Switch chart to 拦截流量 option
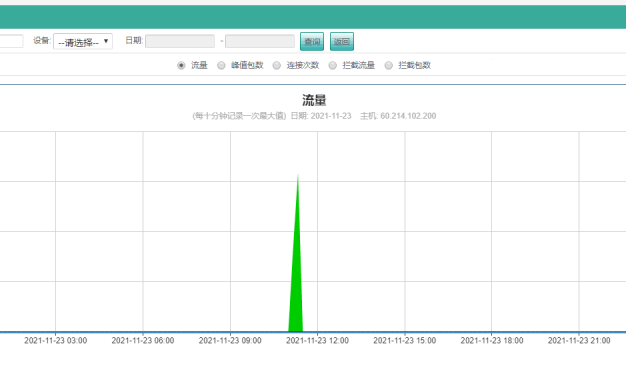Screen dimensions: 626x386 coord(333,65)
